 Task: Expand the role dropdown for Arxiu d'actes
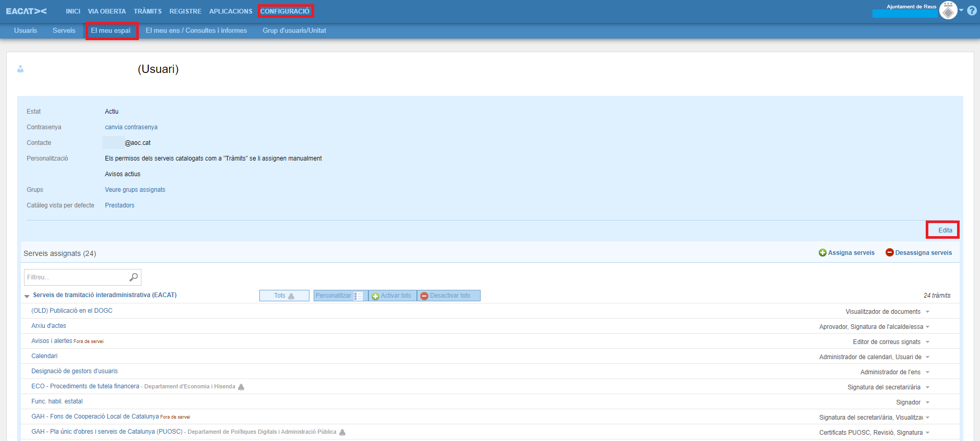(x=927, y=327)
